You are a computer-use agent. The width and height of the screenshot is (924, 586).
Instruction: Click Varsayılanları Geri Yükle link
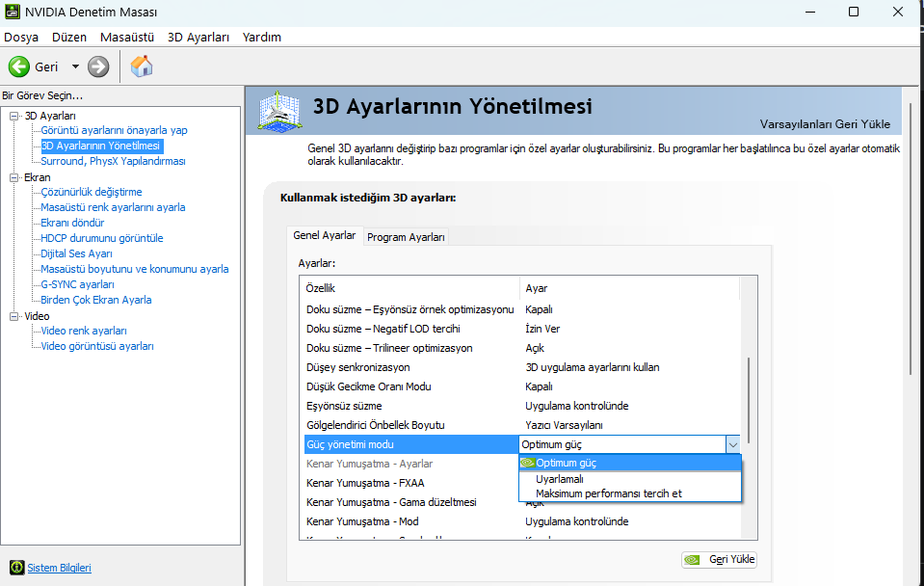coord(825,124)
